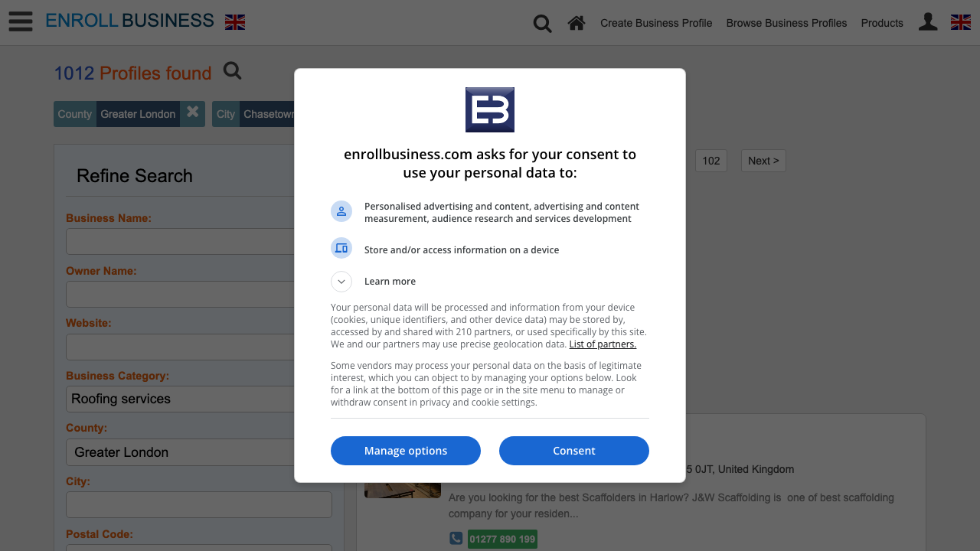Screen dimensions: 980x551
Task: Open Browse Business Profiles menu item
Action: click(x=786, y=23)
